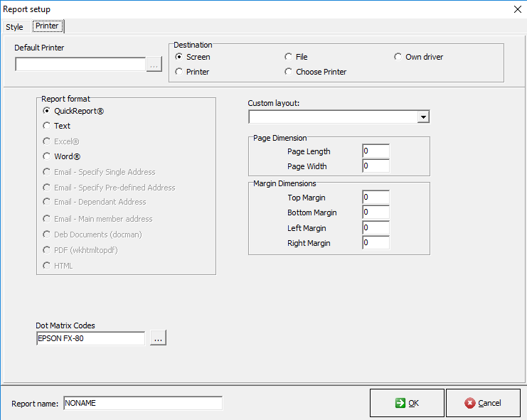The image size is (527, 420).
Task: Select QuickReport report format
Action: [47, 111]
